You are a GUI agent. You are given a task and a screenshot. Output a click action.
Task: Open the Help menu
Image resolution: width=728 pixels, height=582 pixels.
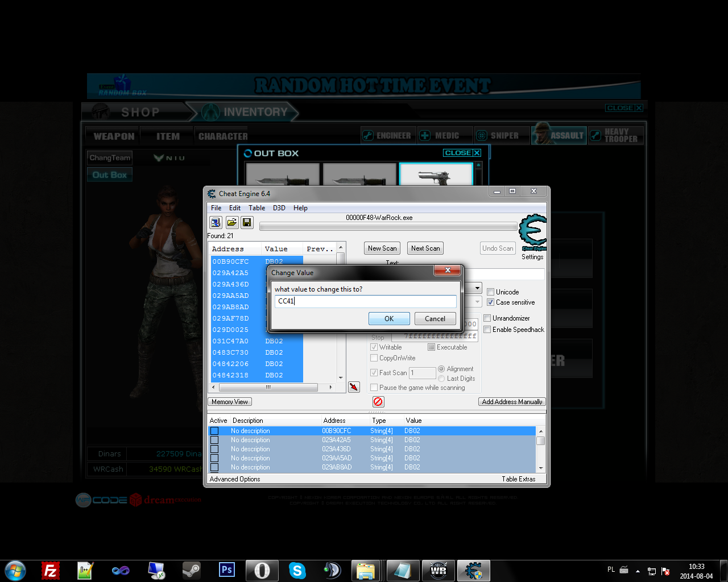point(300,208)
